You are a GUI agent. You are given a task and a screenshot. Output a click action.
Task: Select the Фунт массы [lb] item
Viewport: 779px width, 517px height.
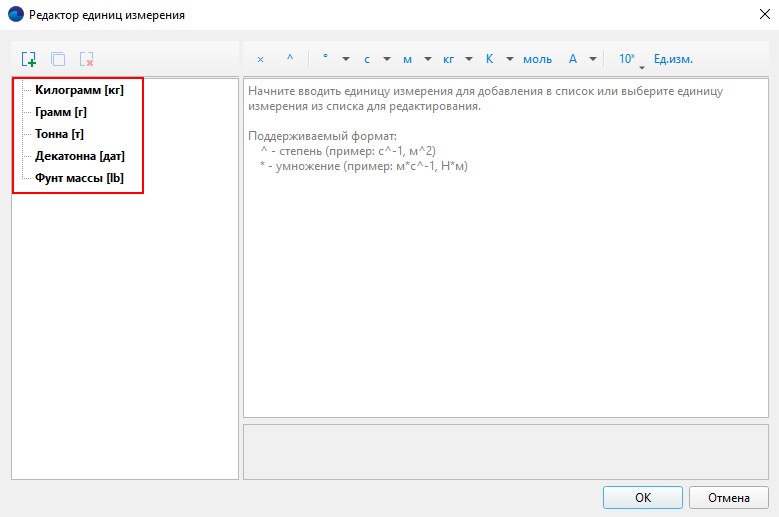[x=79, y=178]
